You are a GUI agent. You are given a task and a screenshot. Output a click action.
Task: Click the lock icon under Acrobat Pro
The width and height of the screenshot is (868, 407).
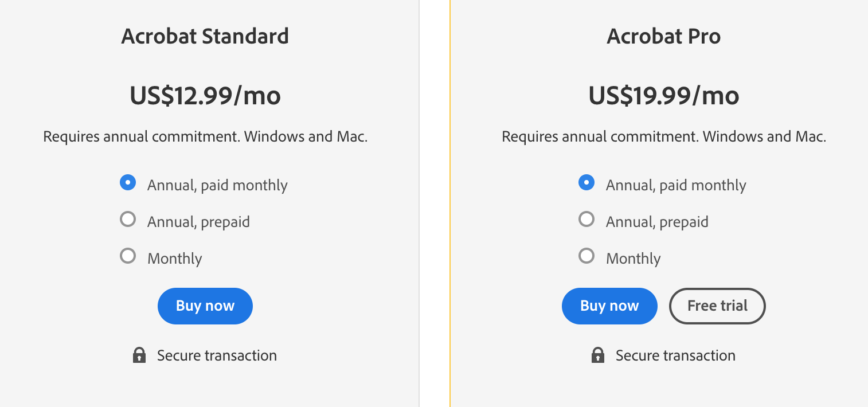[x=597, y=355]
